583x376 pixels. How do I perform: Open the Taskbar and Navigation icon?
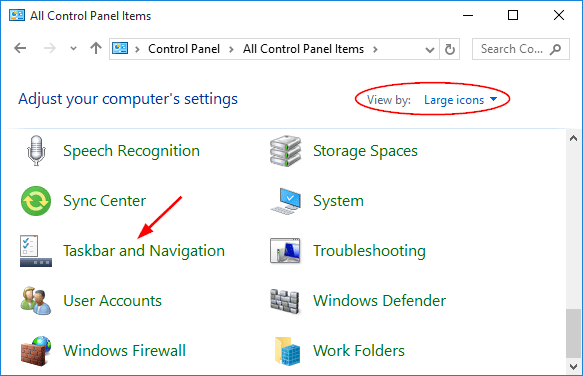coord(36,251)
